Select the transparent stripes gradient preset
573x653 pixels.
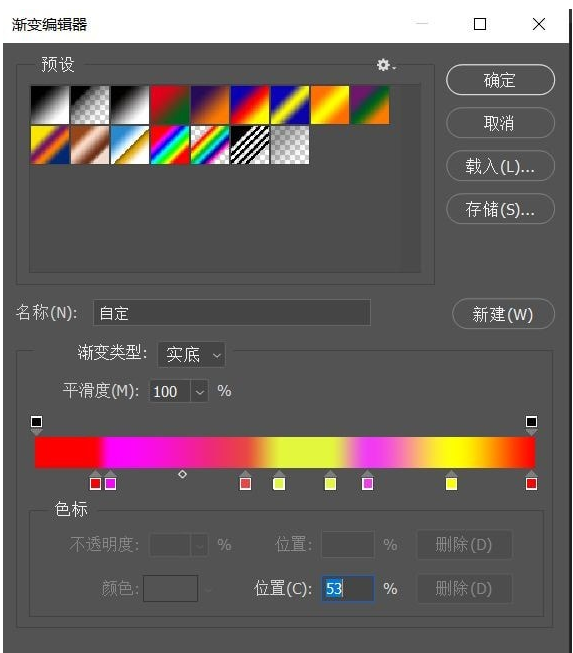(x=250, y=145)
